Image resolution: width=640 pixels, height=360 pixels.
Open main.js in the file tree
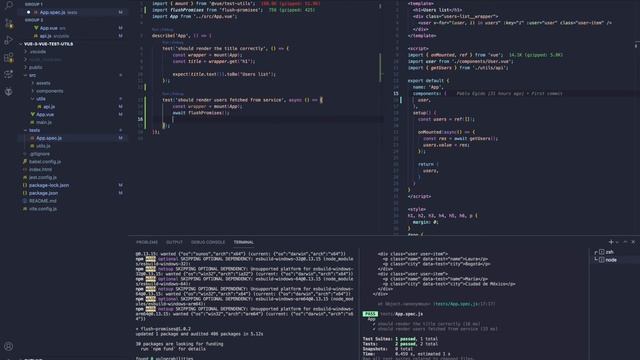pyautogui.click(x=44, y=122)
